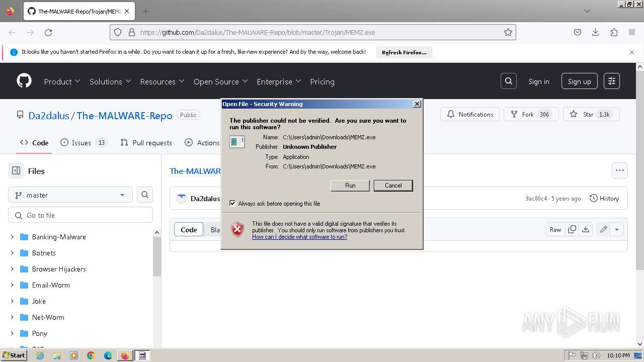This screenshot has height=362, width=644.
Task: Click the Firefox reload page icon
Action: [x=48, y=32]
